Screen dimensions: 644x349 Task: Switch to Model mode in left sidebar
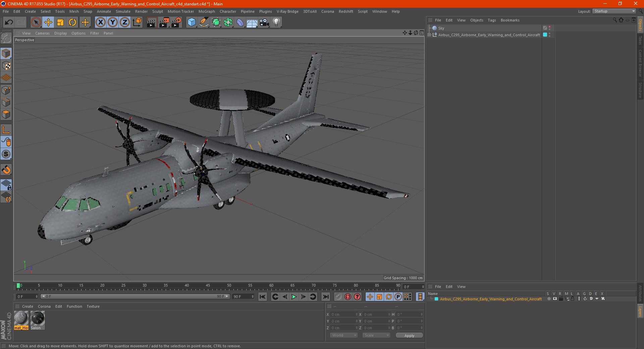(6, 53)
